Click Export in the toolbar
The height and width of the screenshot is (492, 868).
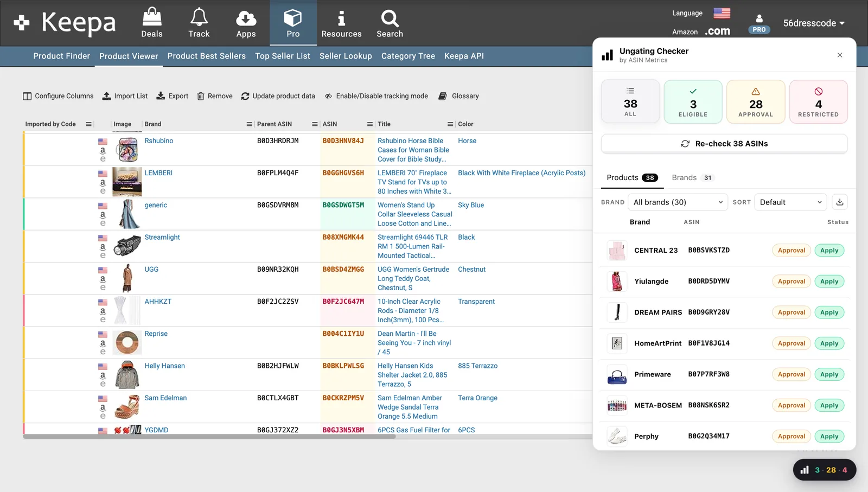[x=173, y=96]
